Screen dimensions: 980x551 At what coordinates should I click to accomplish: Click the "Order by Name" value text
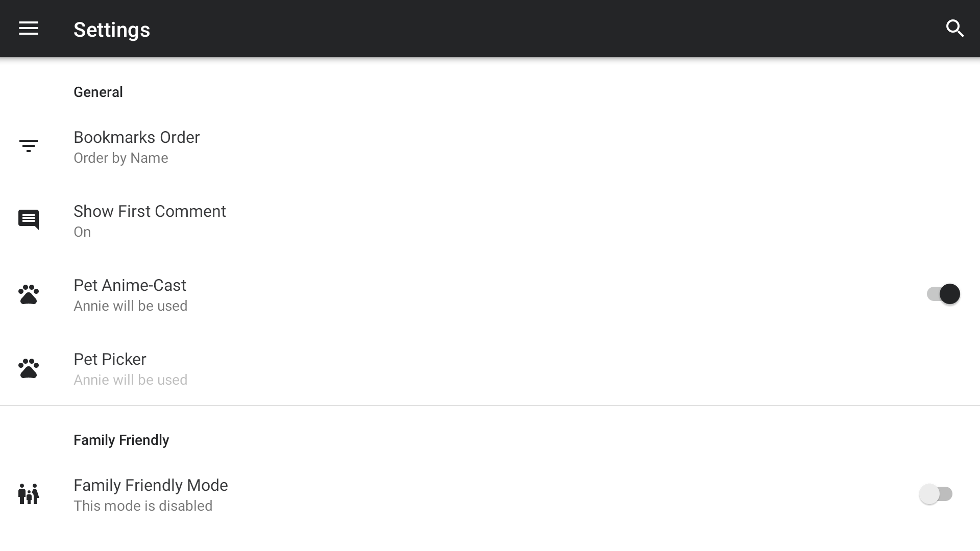point(120,158)
